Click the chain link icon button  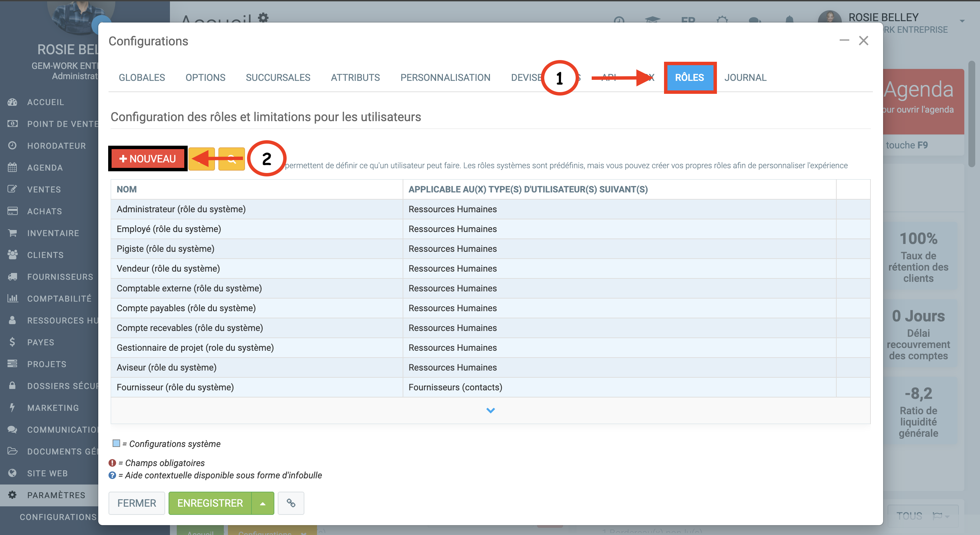tap(291, 503)
